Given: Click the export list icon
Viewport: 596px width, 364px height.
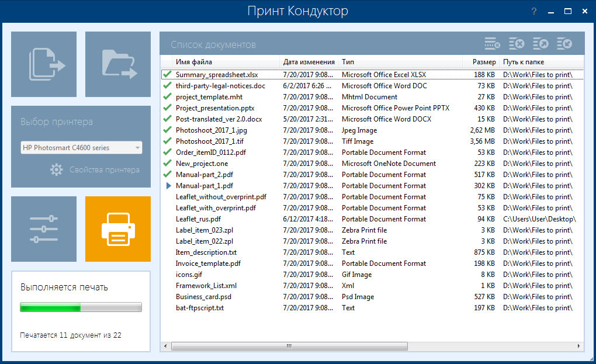Looking at the screenshot, I should [x=540, y=44].
